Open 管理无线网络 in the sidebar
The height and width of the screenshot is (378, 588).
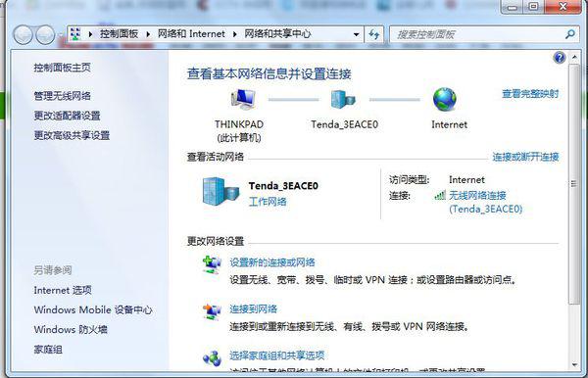tap(63, 96)
